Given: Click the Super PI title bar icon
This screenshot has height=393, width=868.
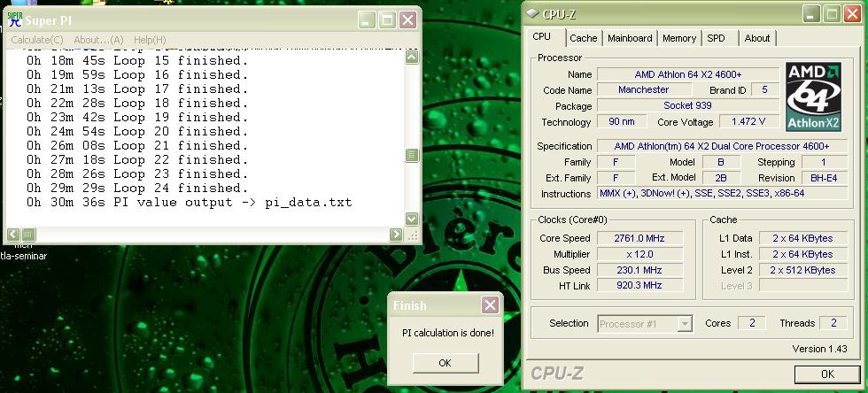Looking at the screenshot, I should click(14, 20).
